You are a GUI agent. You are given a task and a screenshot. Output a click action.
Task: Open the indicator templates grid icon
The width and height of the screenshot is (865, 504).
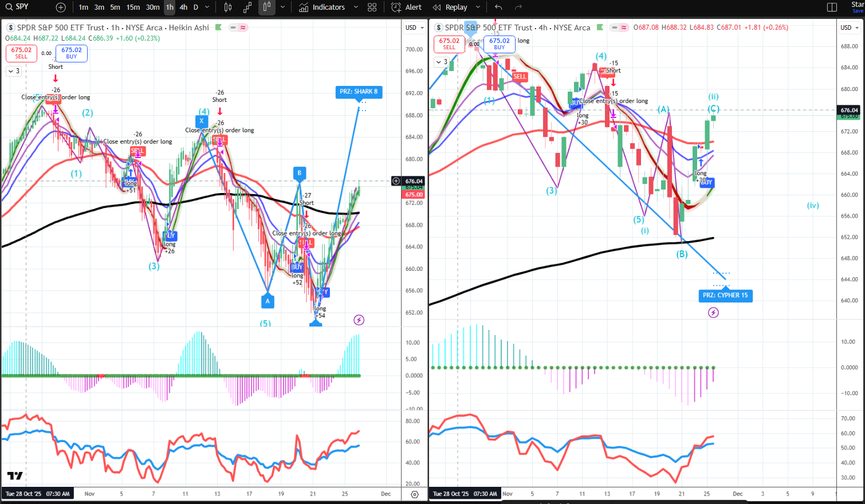pos(372,7)
